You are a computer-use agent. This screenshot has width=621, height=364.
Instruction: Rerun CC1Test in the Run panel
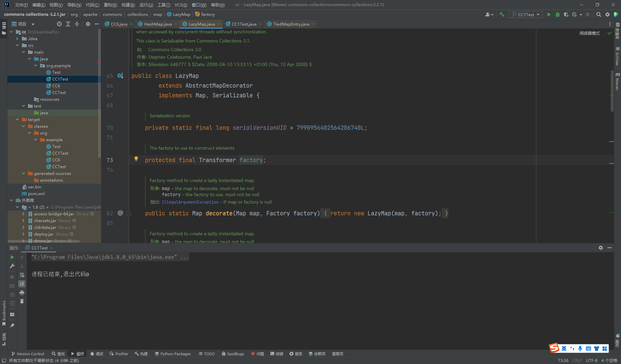coord(12,257)
